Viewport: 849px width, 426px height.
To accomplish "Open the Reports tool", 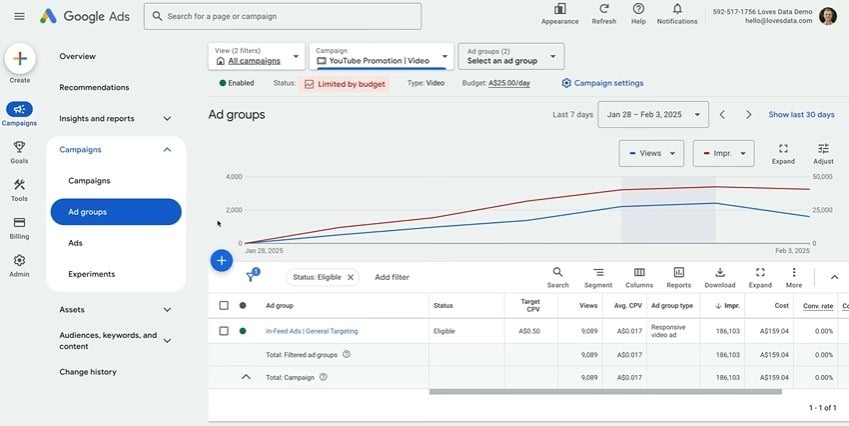I will pyautogui.click(x=678, y=272).
